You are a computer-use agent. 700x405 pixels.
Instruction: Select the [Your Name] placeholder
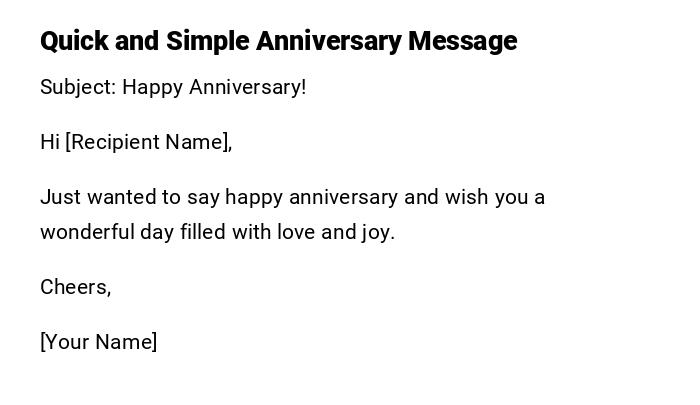98,342
